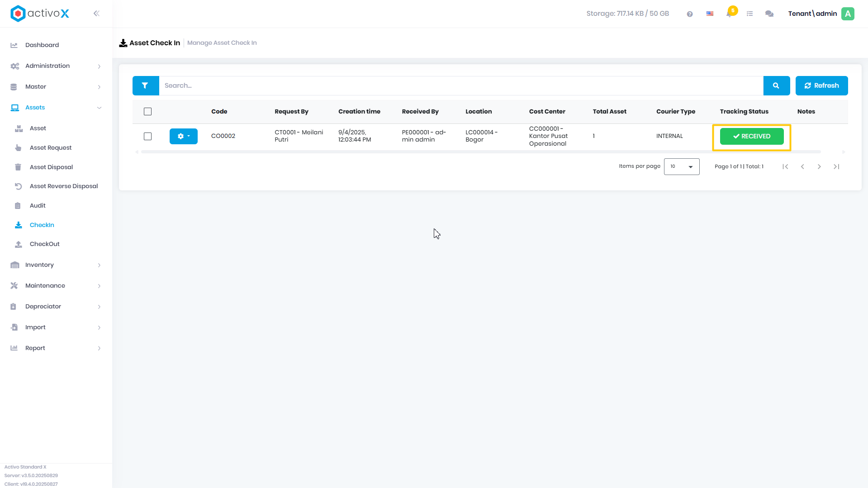Click the help question mark icon
Image resolution: width=868 pixels, height=488 pixels.
coord(689,14)
